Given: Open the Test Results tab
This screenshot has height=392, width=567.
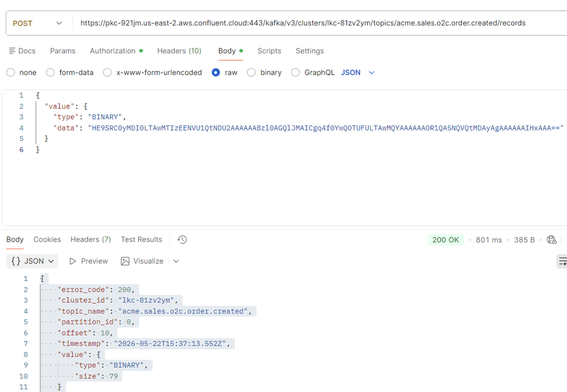Looking at the screenshot, I should click(141, 239).
